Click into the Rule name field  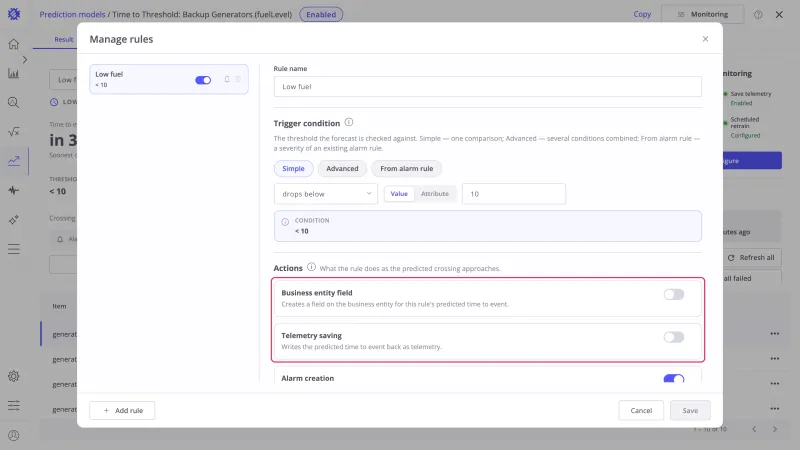[488, 87]
